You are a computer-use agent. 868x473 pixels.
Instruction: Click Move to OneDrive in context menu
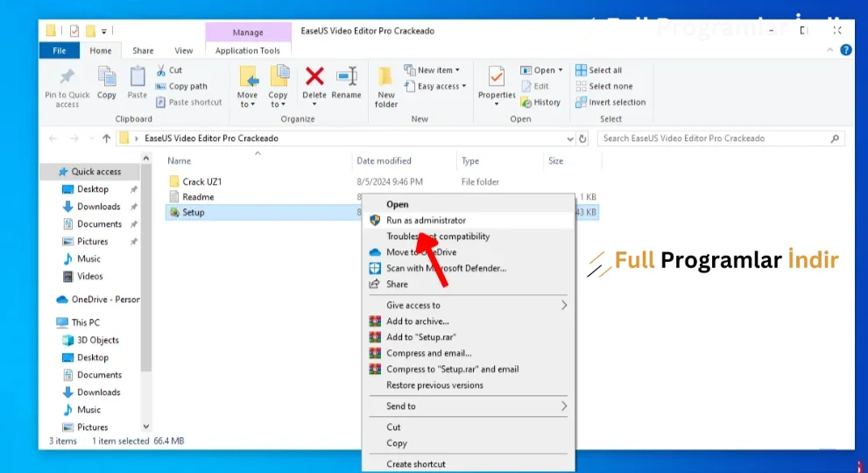pos(469,252)
